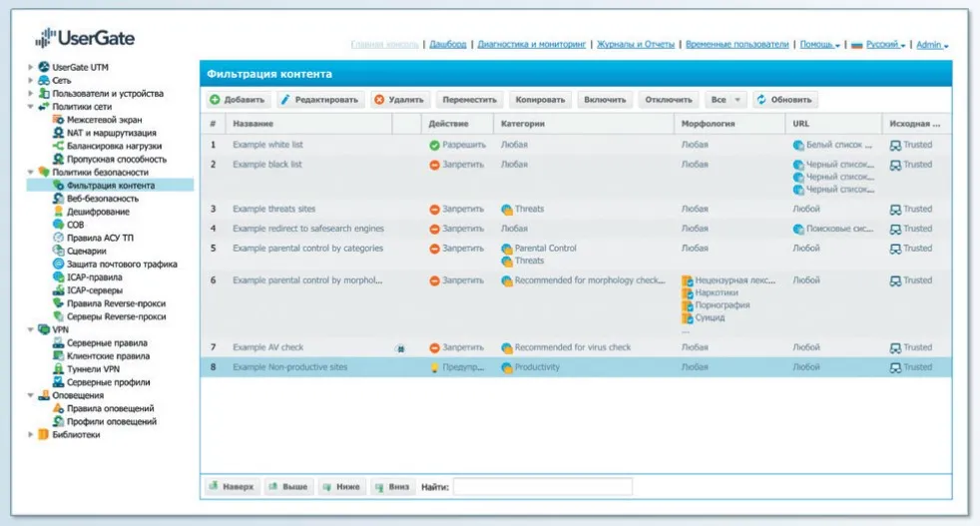Click the ICAP-правила icon

(58, 277)
